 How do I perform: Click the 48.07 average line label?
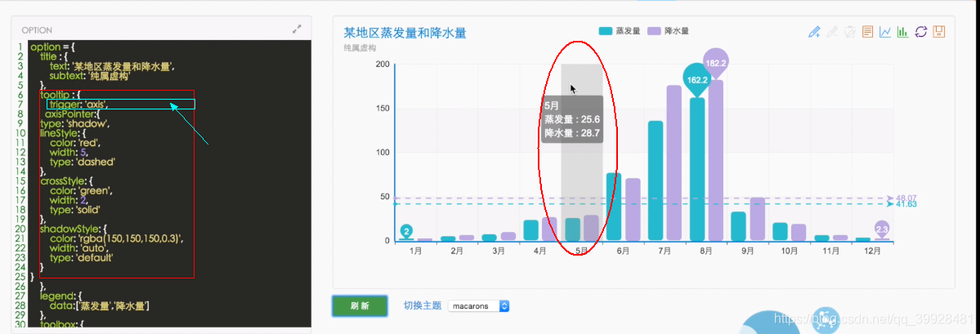(x=906, y=198)
